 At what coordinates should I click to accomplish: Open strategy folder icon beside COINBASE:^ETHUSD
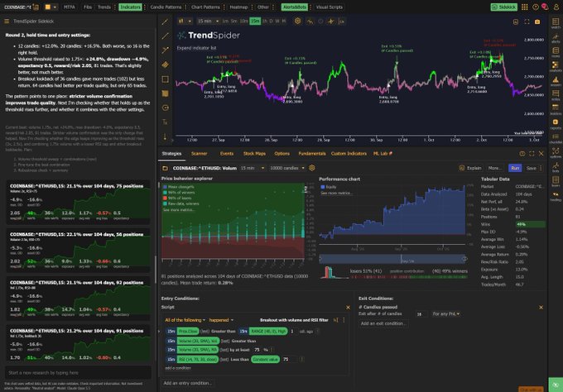tap(165, 168)
